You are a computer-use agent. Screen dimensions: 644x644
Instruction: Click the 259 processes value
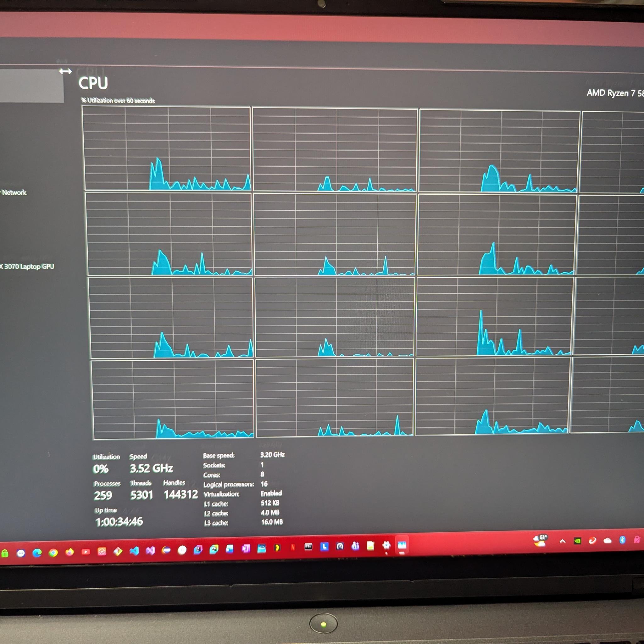pos(103,495)
